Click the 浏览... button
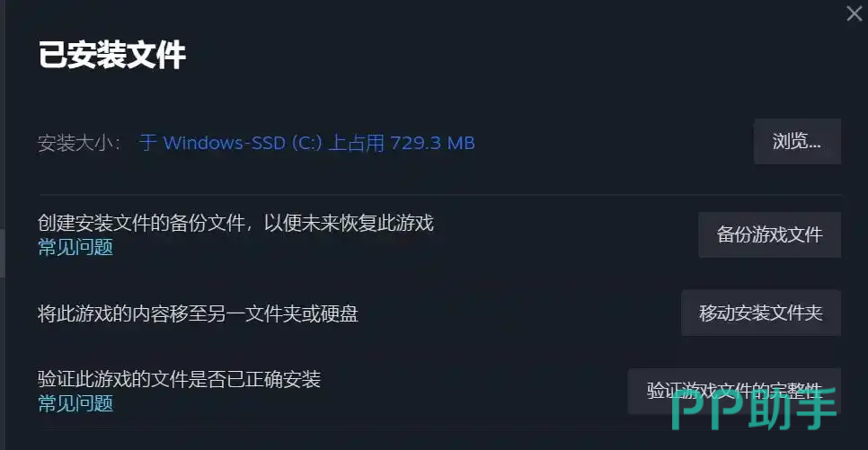Image resolution: width=868 pixels, height=450 pixels. [x=797, y=141]
